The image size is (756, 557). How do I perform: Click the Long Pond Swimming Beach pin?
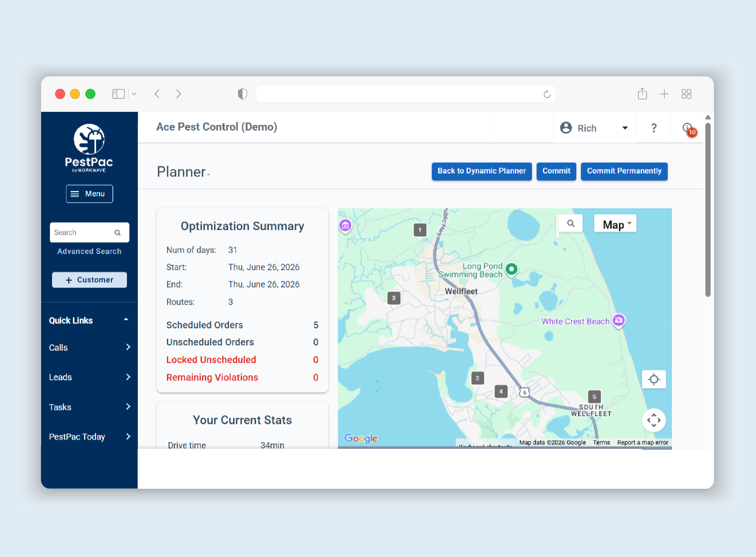[x=512, y=270]
